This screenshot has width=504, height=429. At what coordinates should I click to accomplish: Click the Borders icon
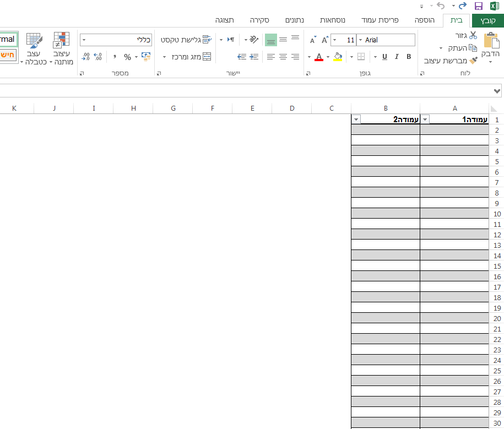pos(361,57)
